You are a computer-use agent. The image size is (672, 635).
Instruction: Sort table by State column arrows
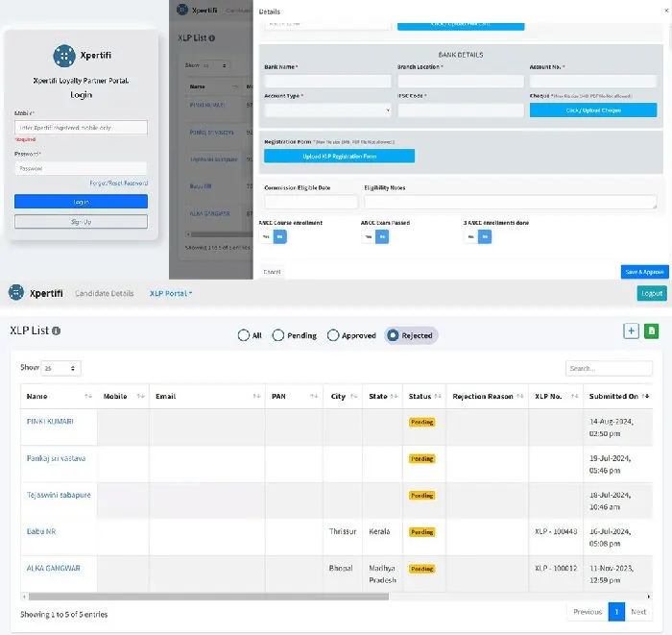[395, 396]
